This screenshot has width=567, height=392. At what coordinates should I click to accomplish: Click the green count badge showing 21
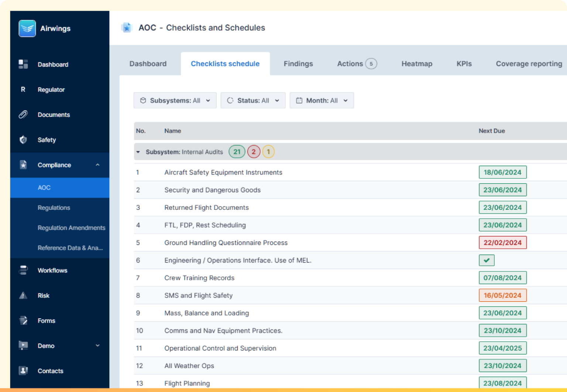(237, 152)
